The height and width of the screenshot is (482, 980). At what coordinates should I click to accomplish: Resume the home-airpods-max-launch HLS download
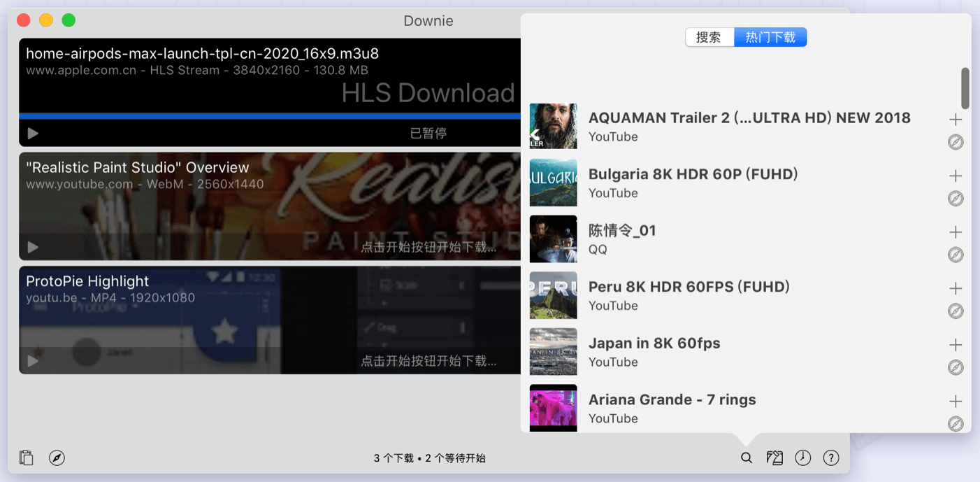33,133
